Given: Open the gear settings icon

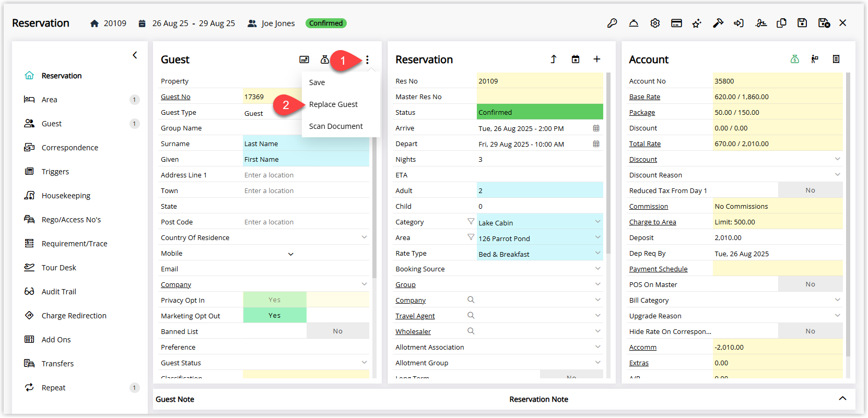Looking at the screenshot, I should (655, 23).
